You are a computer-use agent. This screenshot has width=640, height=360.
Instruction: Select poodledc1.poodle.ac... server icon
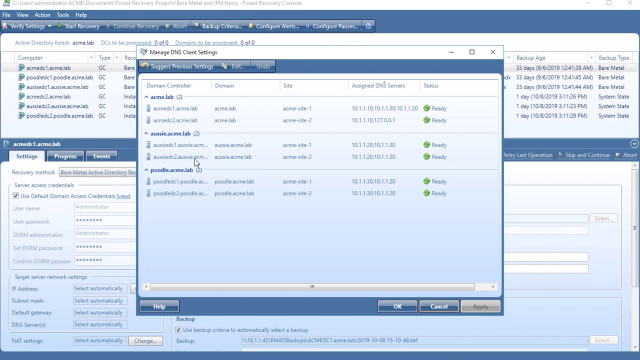tap(148, 181)
